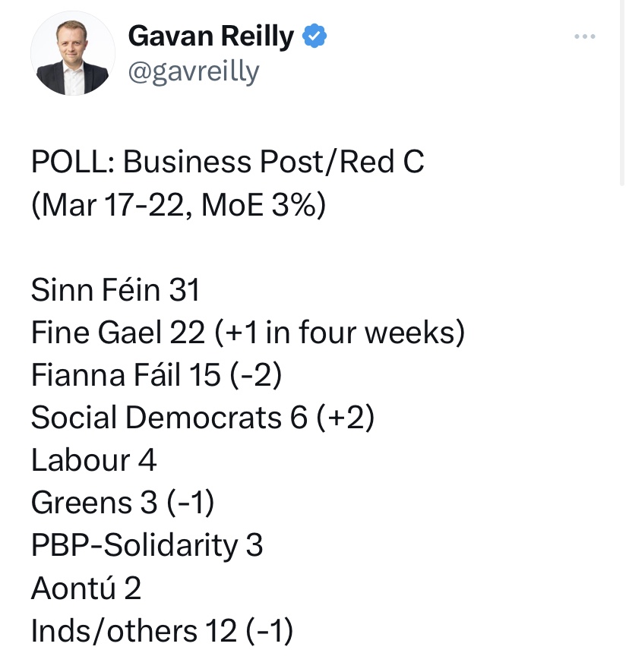Screen dimensions: 629x672
Task: Select the "Fianna Fáil 15 (-2)" line
Action: tap(156, 375)
